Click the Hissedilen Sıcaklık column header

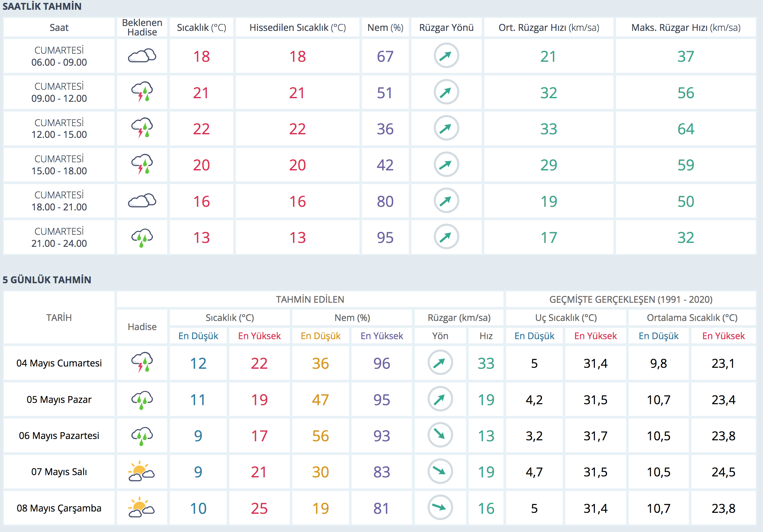pos(297,28)
